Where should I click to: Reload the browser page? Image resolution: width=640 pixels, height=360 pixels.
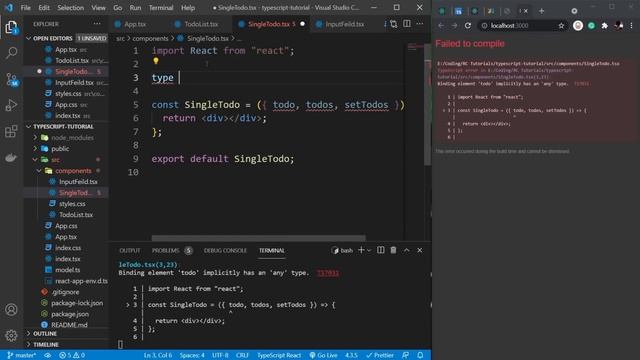pyautogui.click(x=468, y=26)
